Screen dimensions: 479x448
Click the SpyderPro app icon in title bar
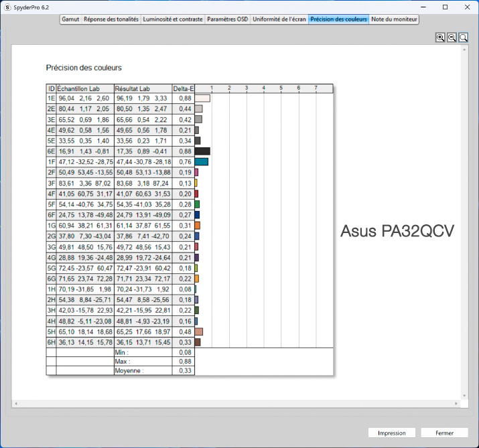tap(7, 7)
